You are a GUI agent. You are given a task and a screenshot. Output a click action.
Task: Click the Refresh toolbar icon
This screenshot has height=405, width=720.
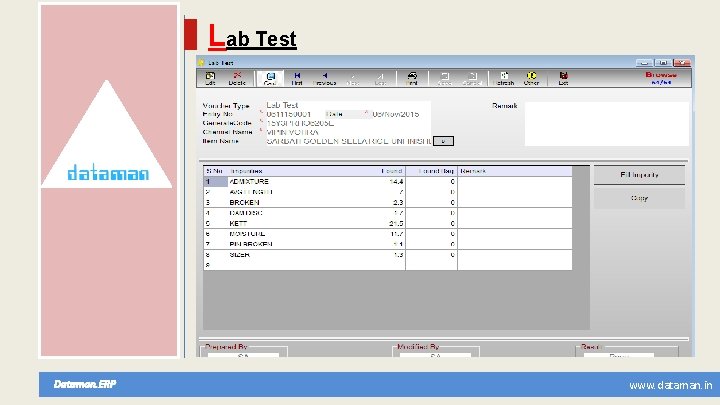(504, 79)
